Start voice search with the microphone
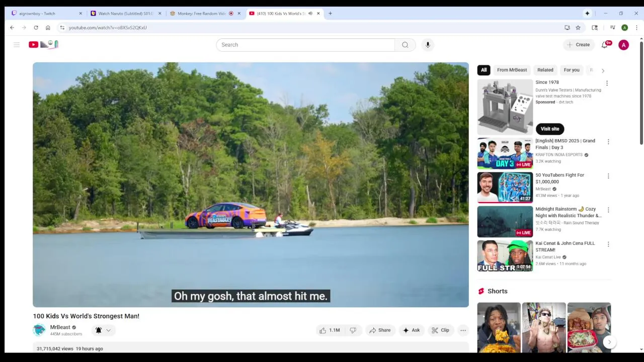The height and width of the screenshot is (362, 644). pyautogui.click(x=428, y=45)
